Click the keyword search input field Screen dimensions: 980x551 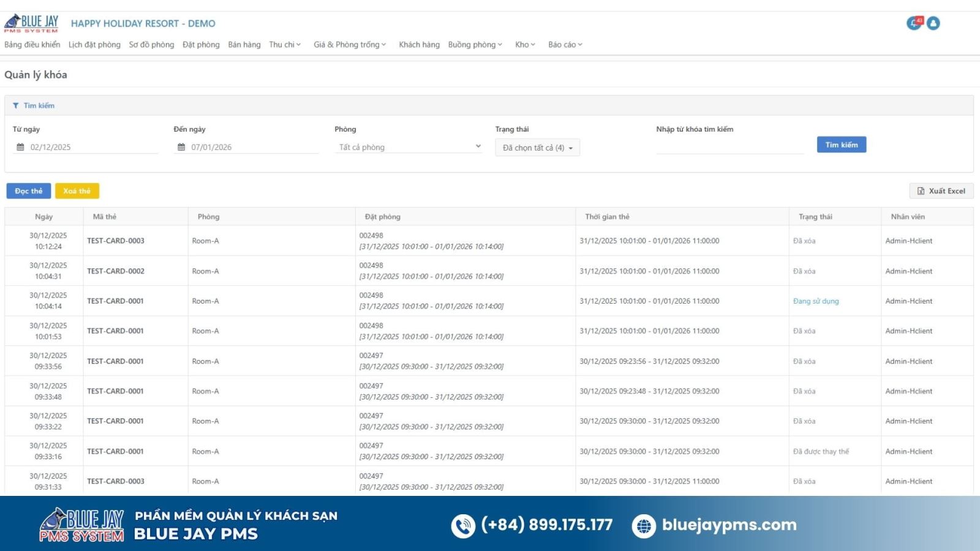coord(729,147)
